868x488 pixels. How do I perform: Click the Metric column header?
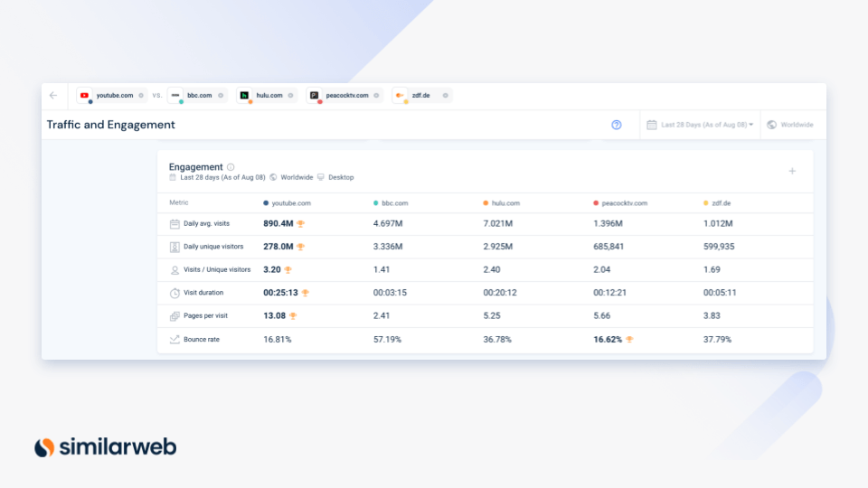[179, 202]
